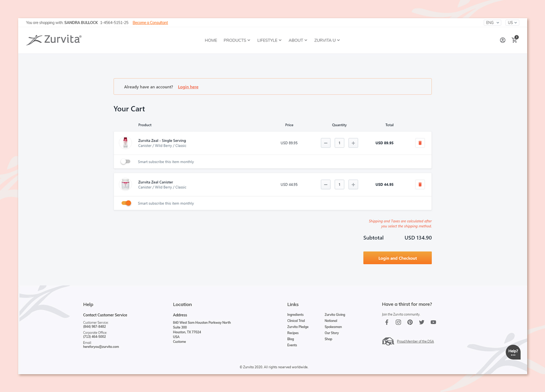545x392 pixels.
Task: Go to the Home menu item
Action: tap(211, 40)
